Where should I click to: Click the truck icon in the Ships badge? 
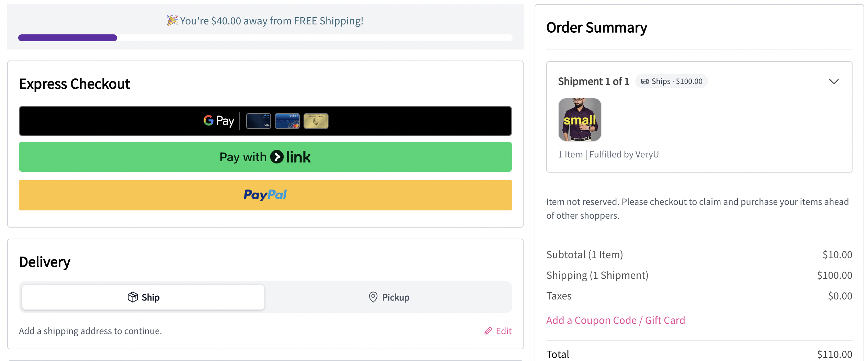645,81
